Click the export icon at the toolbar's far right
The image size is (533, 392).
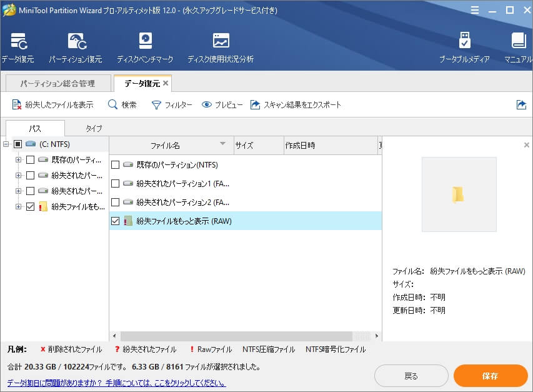point(521,104)
